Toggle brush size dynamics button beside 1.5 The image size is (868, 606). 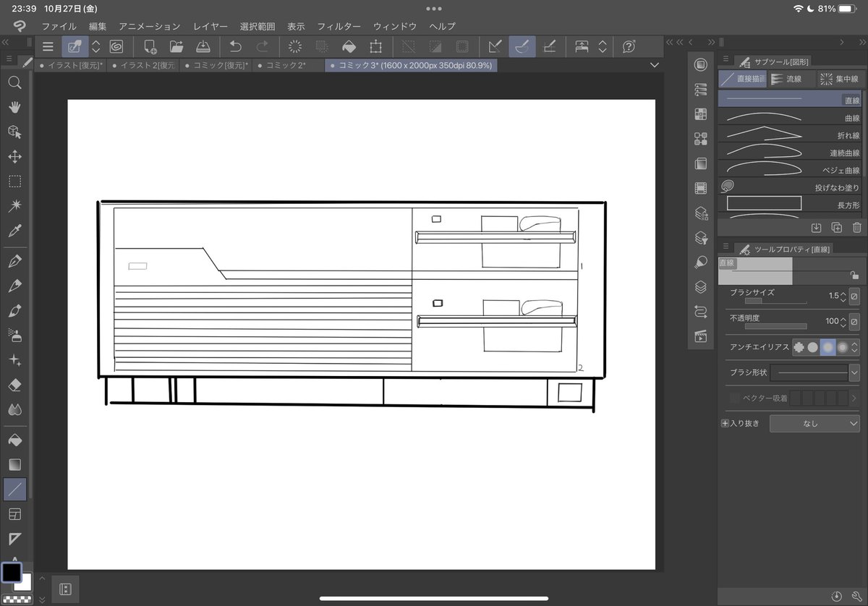coord(854,296)
